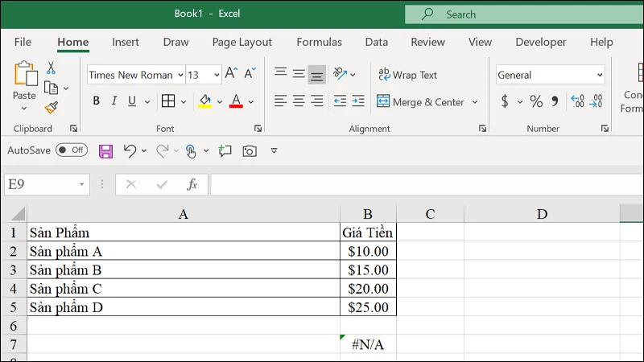Viewport: 644px width, 362px height.
Task: Toggle Bold formatting
Action: 96,101
